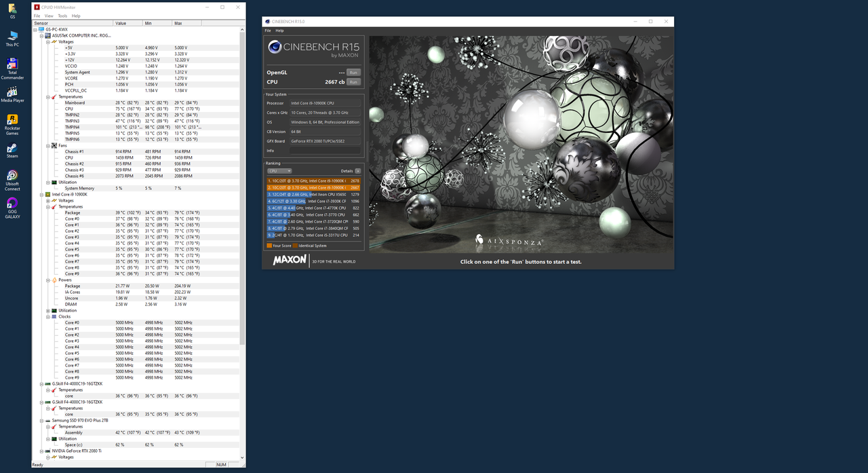Open This PC desktop icon
Viewport: 868px width, 473px height.
[12, 37]
